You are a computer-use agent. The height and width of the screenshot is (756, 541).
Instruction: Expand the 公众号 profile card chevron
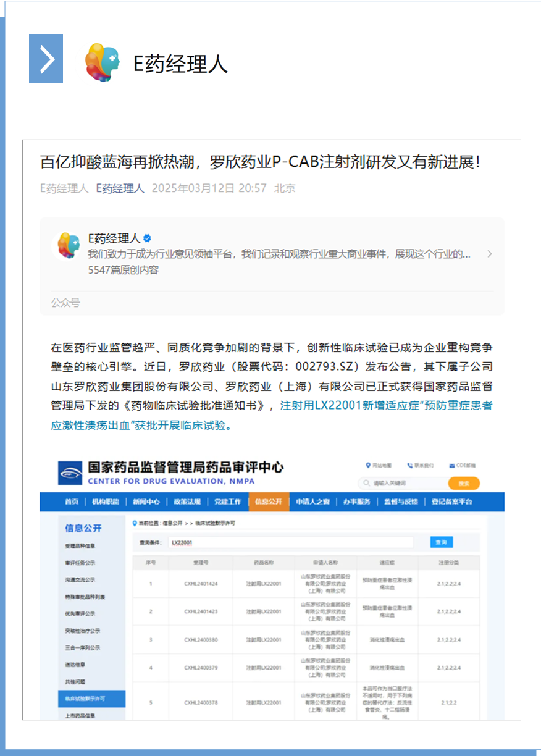pos(489,253)
